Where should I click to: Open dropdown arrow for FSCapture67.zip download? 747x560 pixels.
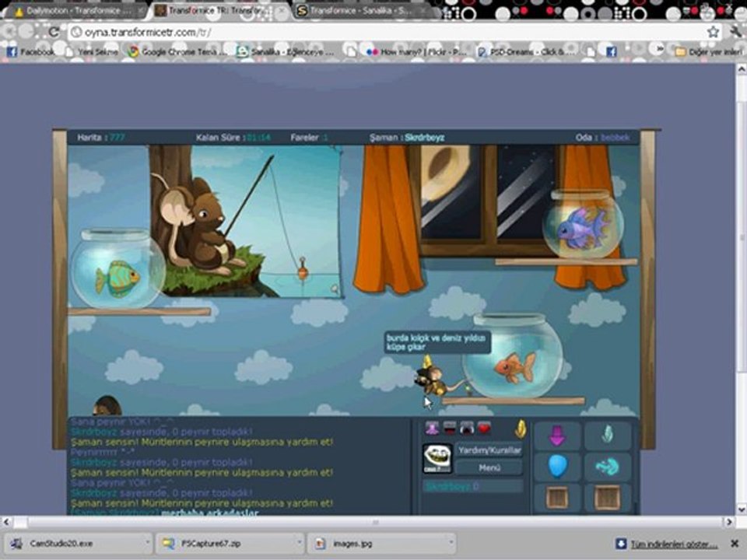(x=299, y=542)
